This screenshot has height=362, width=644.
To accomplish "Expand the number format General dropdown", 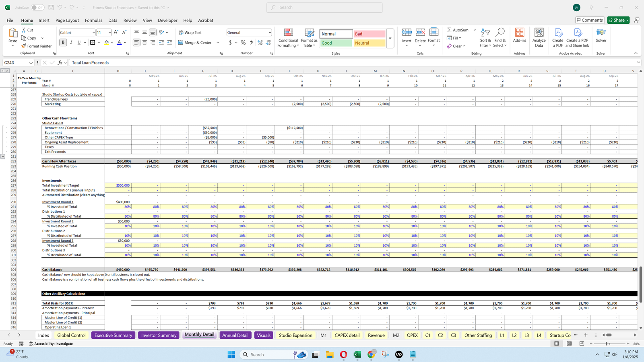I will (270, 33).
